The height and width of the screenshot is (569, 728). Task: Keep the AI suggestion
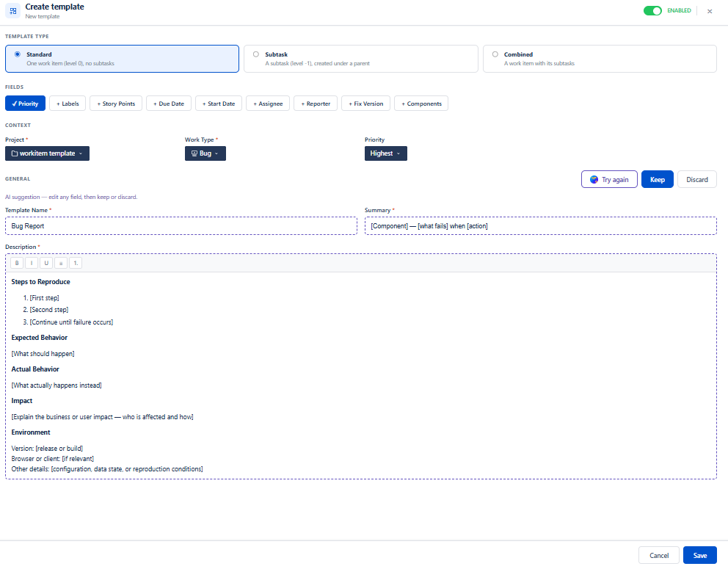pyautogui.click(x=657, y=180)
